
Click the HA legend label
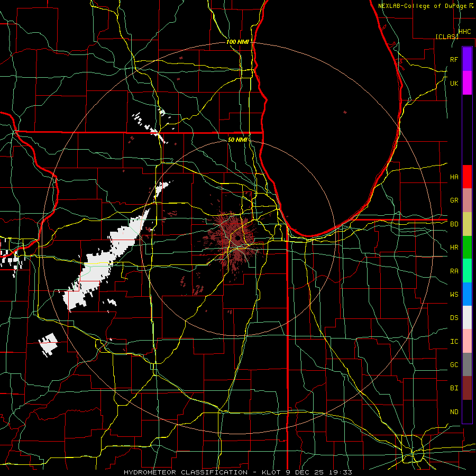tap(454, 177)
